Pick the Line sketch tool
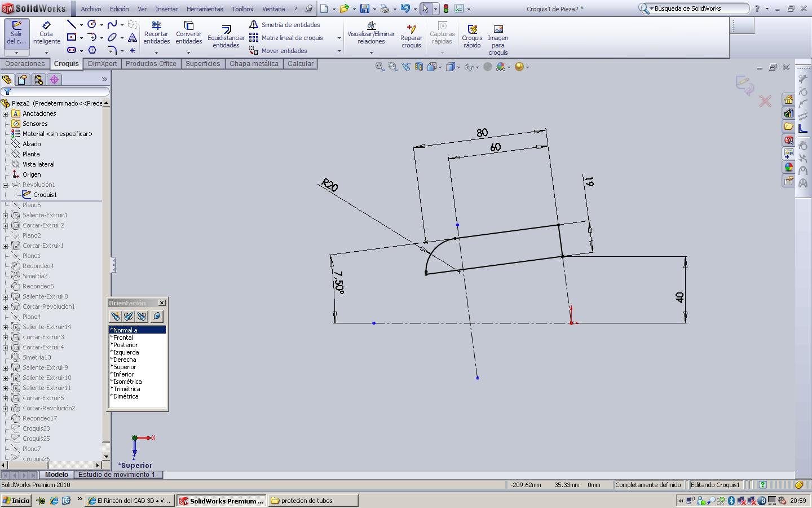 (71, 24)
